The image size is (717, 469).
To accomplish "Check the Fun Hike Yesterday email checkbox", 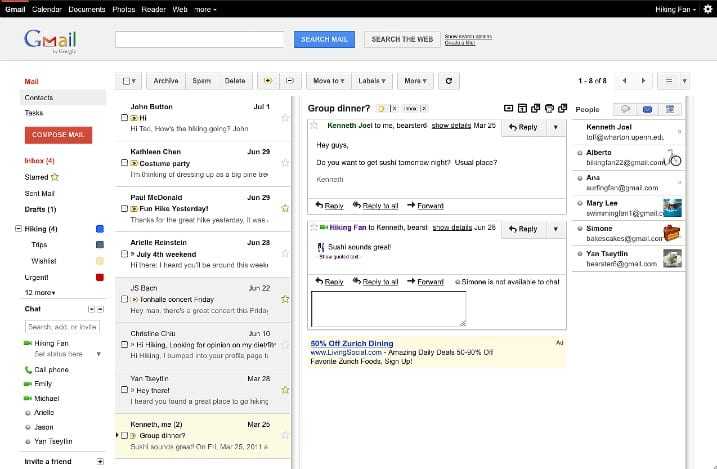I will 124,208.
